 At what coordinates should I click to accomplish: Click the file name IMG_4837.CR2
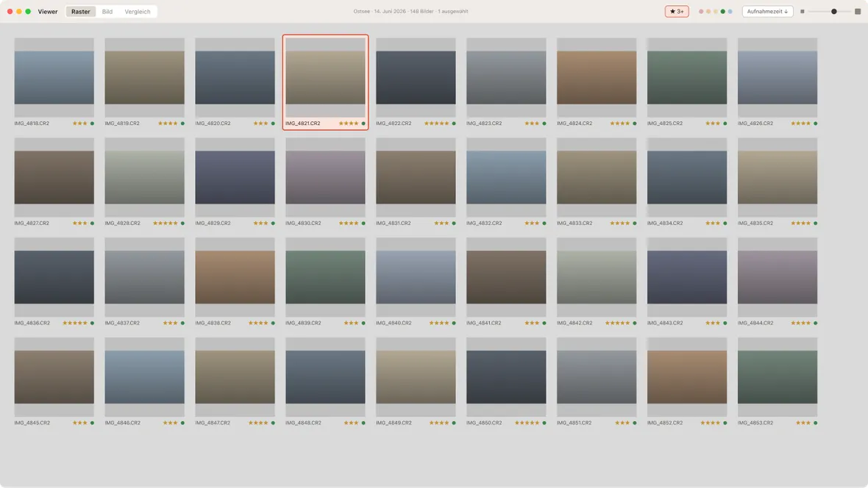point(122,323)
